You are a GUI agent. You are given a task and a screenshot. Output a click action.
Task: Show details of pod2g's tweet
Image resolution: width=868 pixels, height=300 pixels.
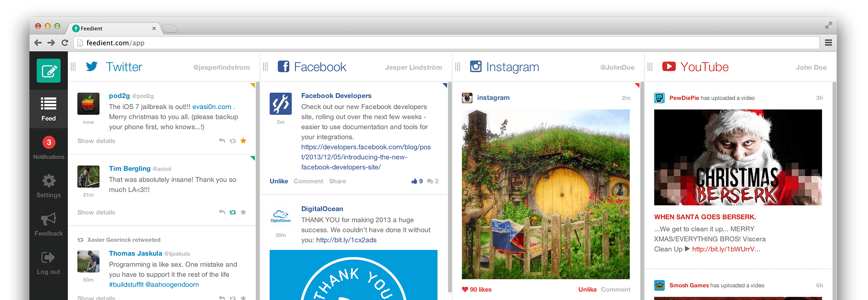(x=96, y=141)
